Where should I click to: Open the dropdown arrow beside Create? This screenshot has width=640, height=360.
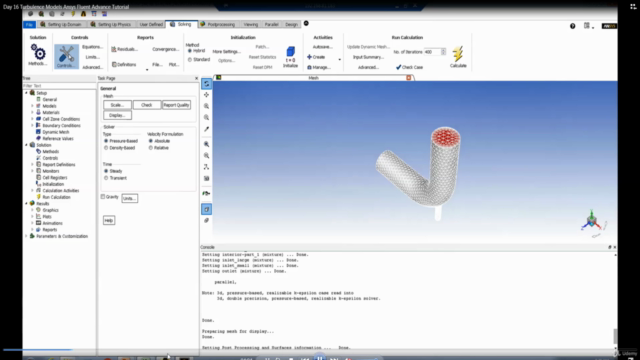pos(340,60)
